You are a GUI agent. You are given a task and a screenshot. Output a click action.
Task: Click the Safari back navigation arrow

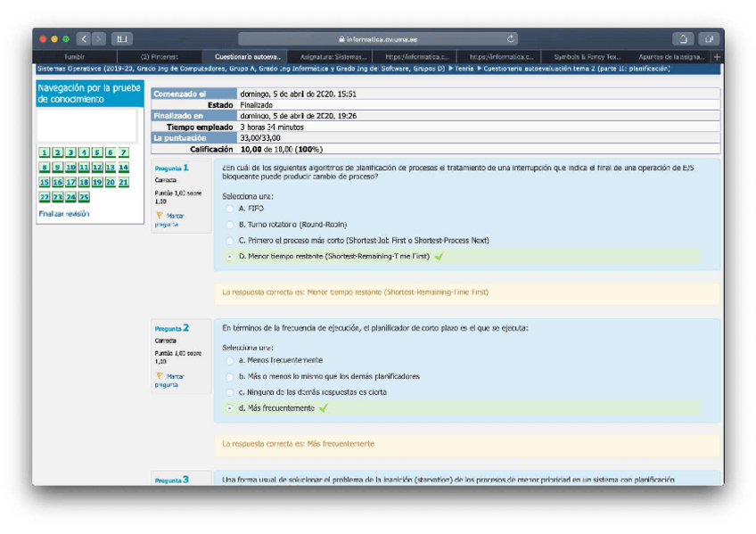pos(83,39)
